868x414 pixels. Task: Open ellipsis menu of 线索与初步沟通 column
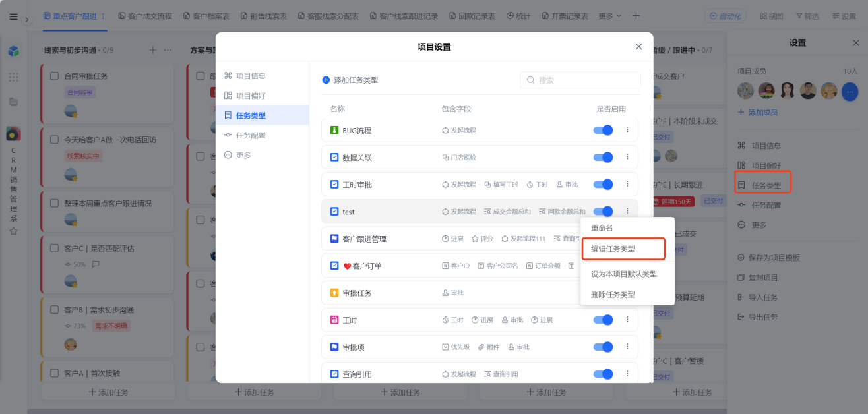point(168,50)
